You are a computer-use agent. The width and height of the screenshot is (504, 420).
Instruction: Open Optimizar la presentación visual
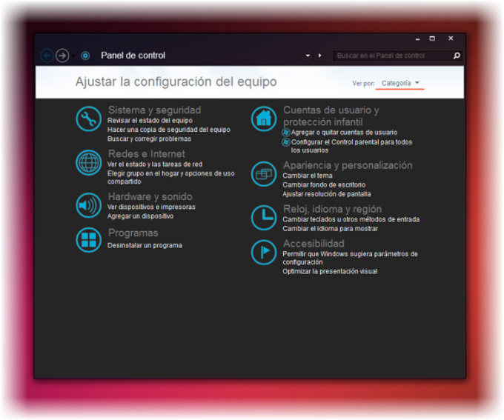tap(330, 272)
